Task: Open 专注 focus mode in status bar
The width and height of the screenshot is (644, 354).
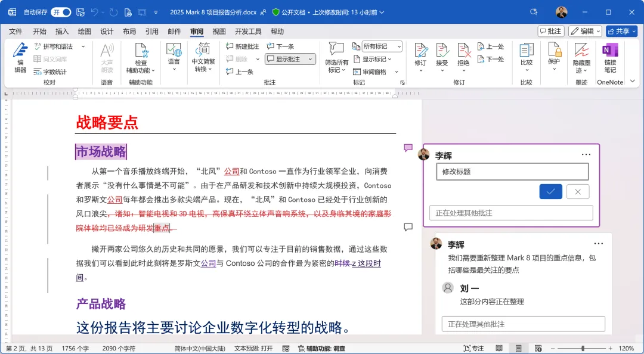Action: [x=473, y=348]
